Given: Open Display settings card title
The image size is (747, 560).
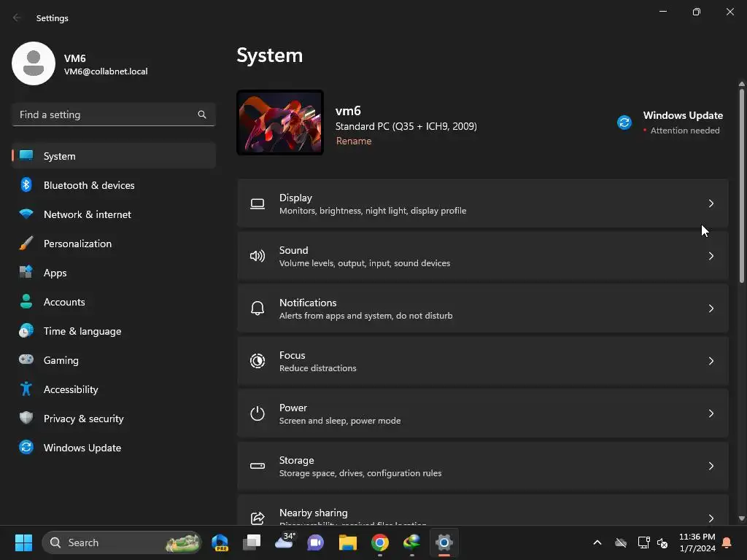Looking at the screenshot, I should tap(295, 198).
